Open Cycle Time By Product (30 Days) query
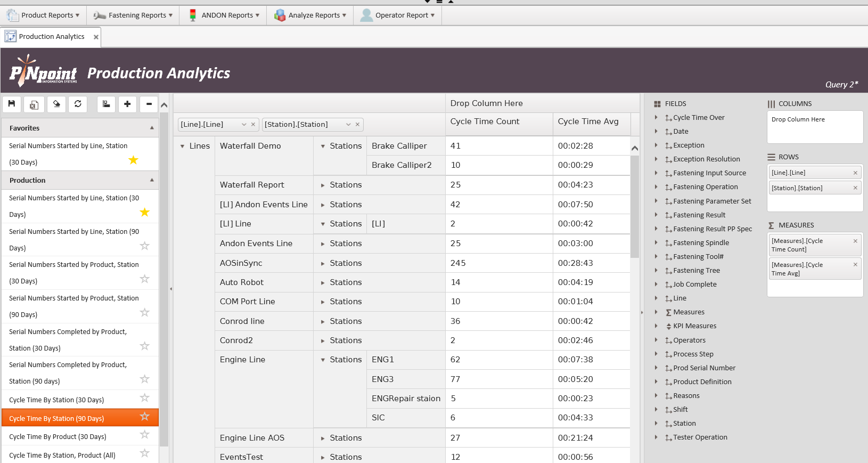The image size is (868, 463). coord(58,437)
